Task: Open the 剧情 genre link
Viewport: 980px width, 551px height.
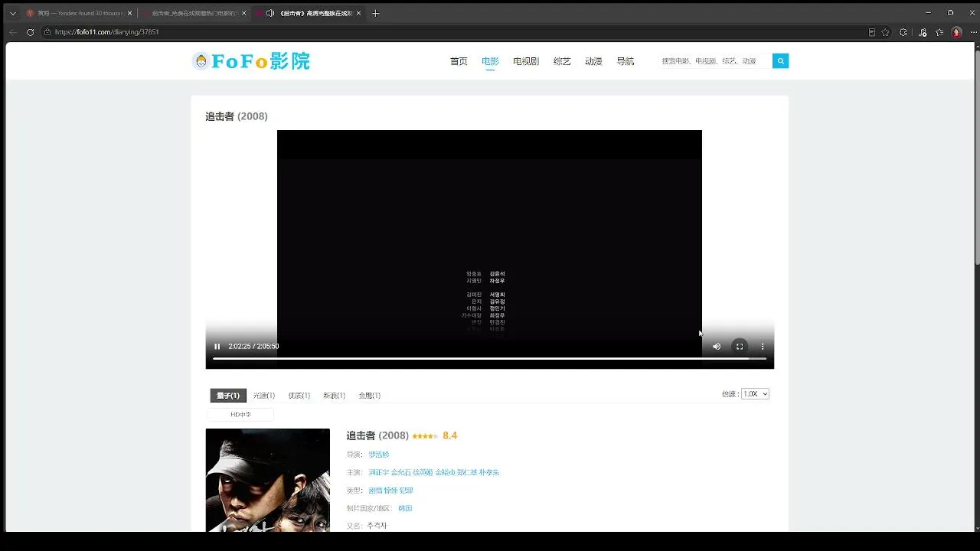Action: pyautogui.click(x=375, y=491)
